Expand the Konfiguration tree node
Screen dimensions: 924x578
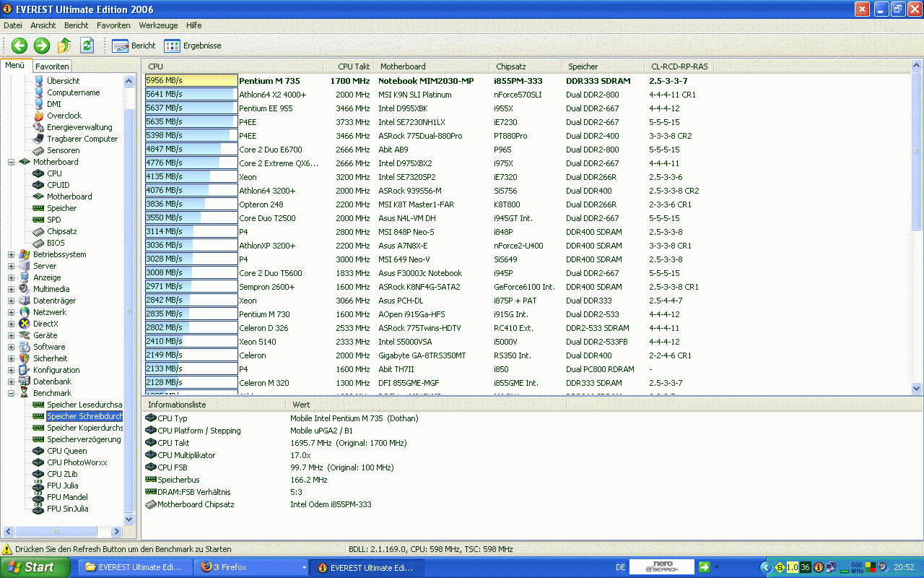[x=11, y=370]
